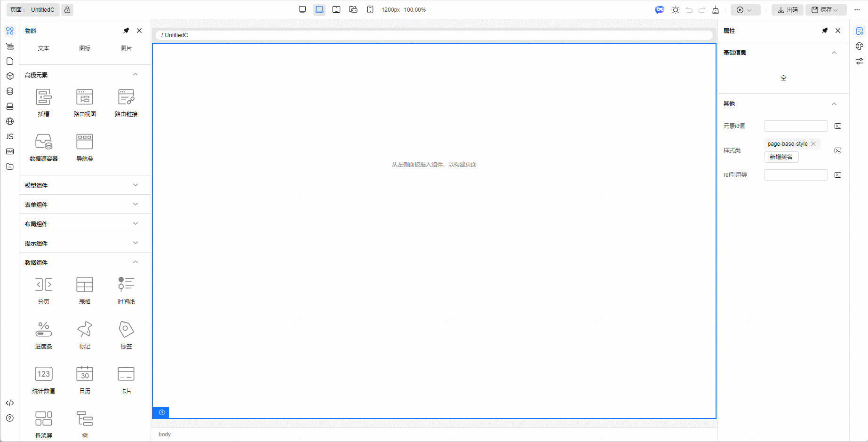Open the block cube icon in left sidebar

pos(10,76)
